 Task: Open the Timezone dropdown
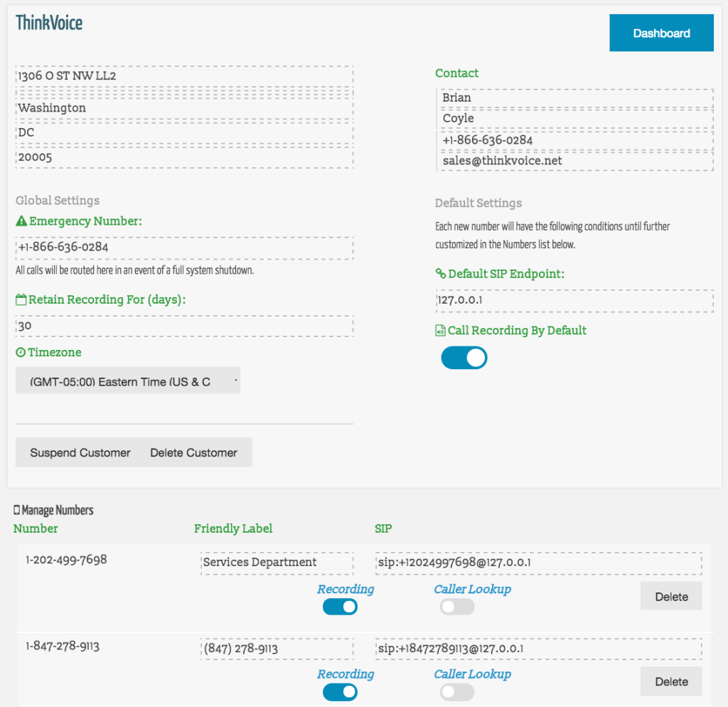coord(128,381)
